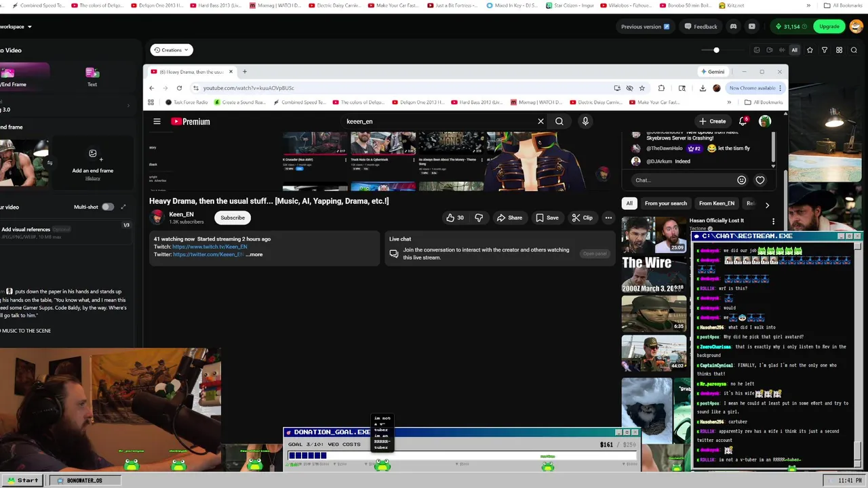Show more hidden bookmarks chevron in Chrome
The height and width of the screenshot is (488, 868).
pos(729,102)
